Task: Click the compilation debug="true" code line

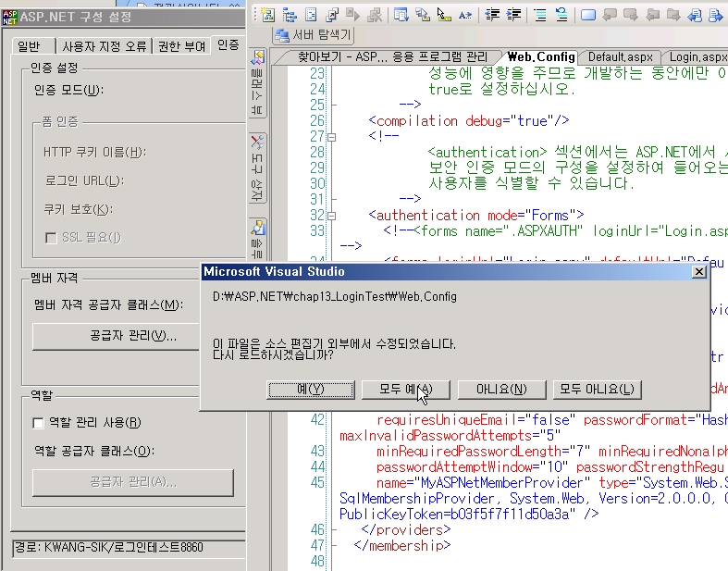Action: click(468, 121)
